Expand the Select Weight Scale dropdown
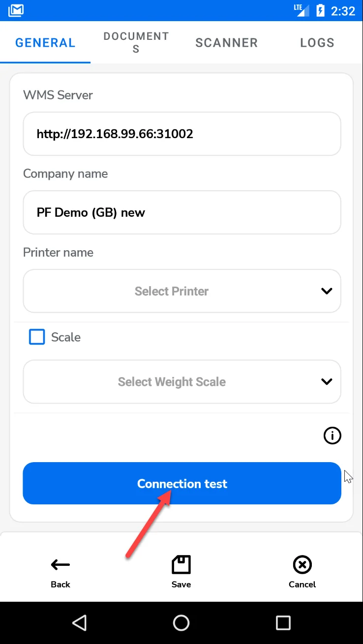The width and height of the screenshot is (363, 644). tap(172, 382)
